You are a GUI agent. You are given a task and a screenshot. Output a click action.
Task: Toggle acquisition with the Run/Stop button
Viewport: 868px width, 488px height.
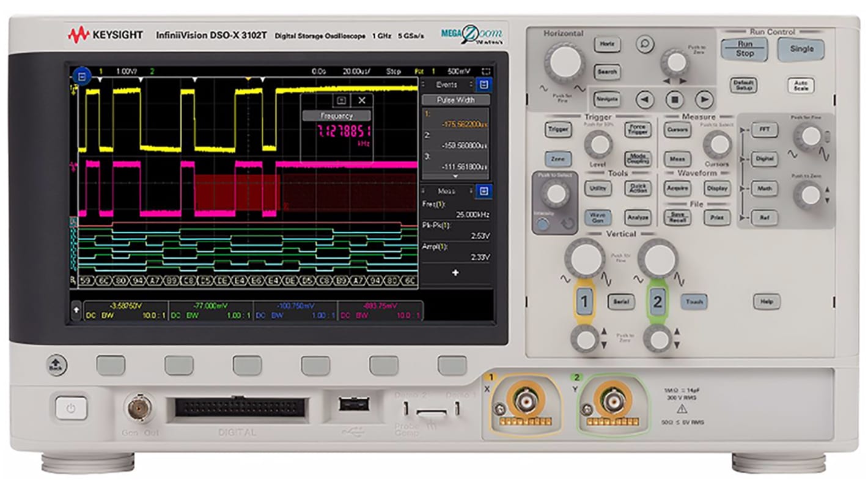(x=743, y=48)
